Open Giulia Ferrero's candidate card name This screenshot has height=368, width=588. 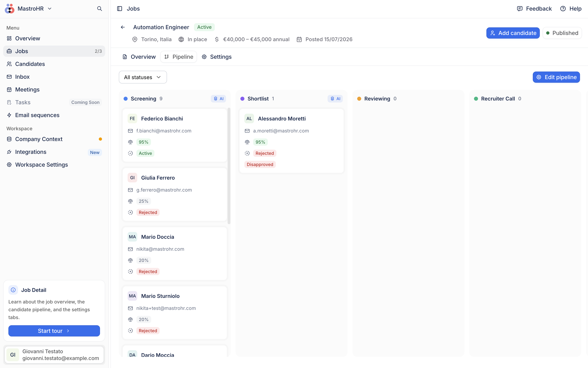click(158, 178)
